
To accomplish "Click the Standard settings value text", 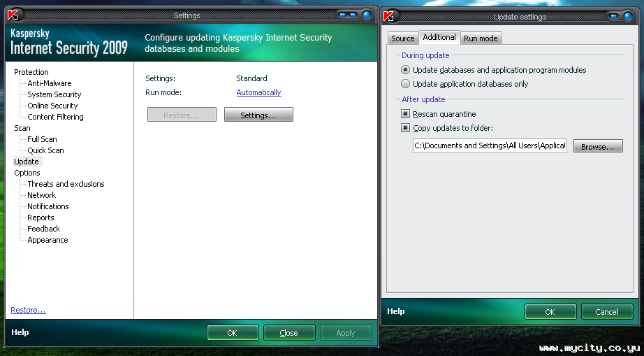I will (251, 78).
